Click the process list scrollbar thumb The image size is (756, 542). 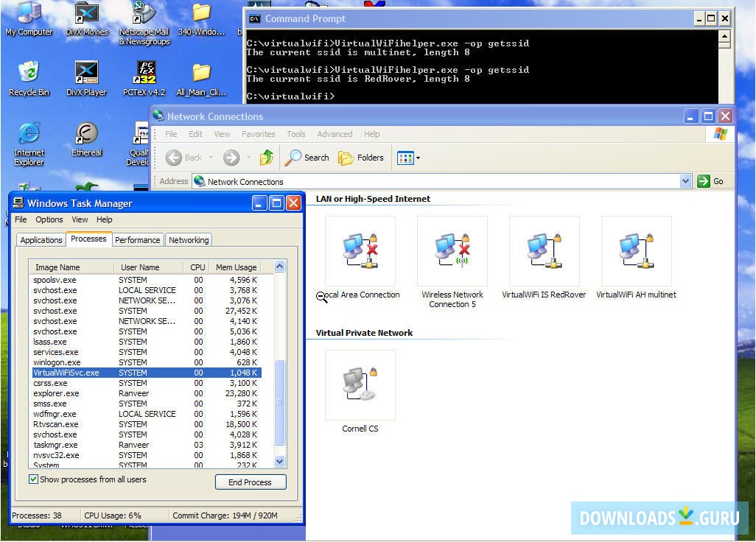pyautogui.click(x=280, y=402)
